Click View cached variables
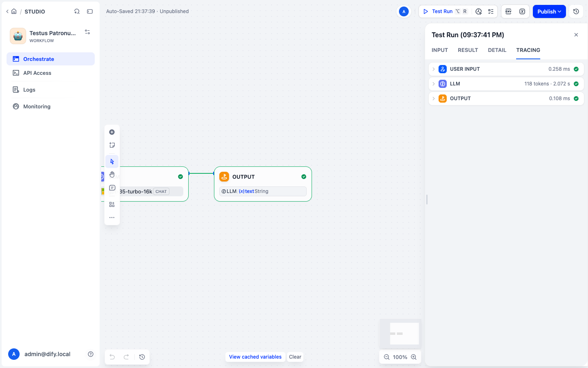The width and height of the screenshot is (588, 368). [255, 357]
